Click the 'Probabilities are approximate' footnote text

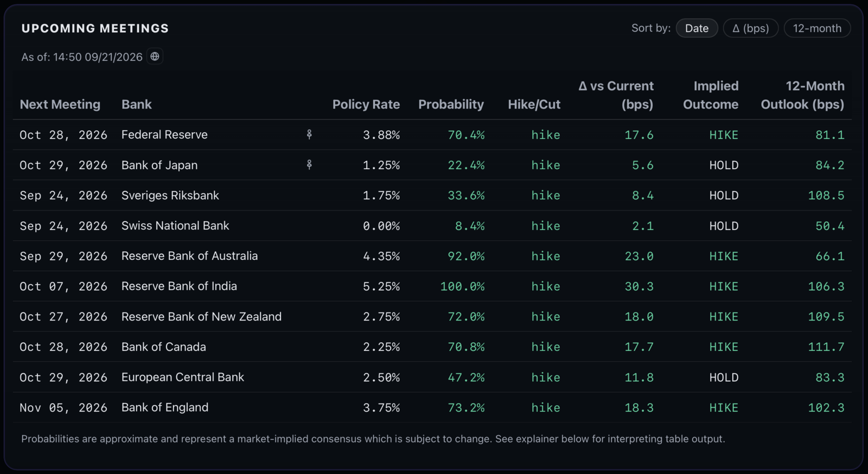tap(373, 439)
